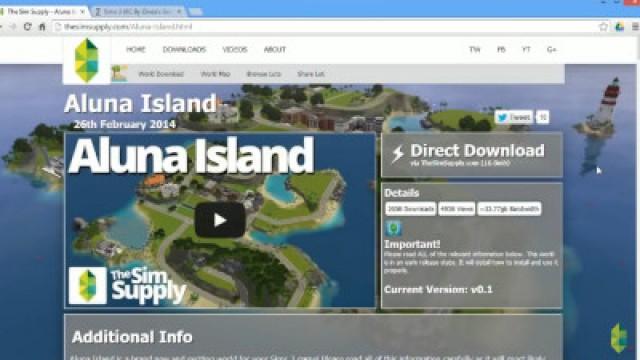Open the FB social link
Image resolution: width=640 pixels, height=360 pixels.
tap(501, 49)
